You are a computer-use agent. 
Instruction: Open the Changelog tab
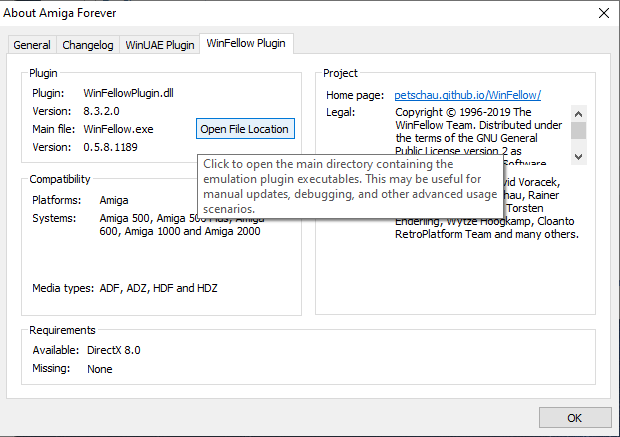click(88, 45)
